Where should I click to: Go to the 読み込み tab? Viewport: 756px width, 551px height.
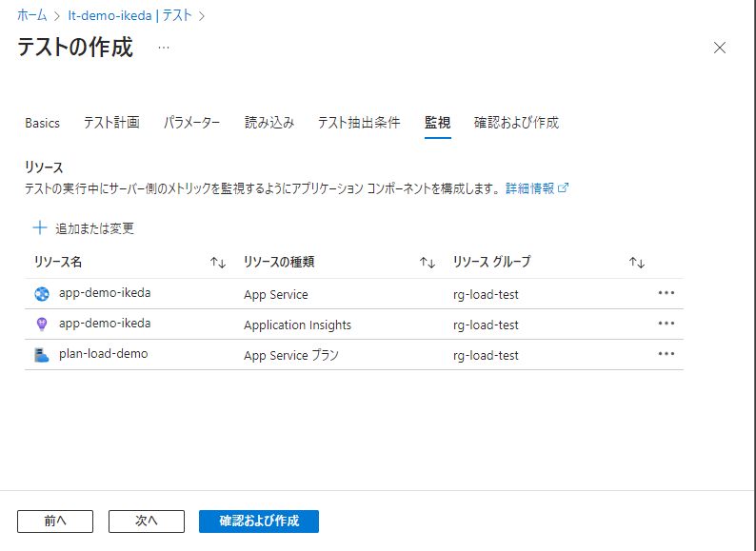269,123
